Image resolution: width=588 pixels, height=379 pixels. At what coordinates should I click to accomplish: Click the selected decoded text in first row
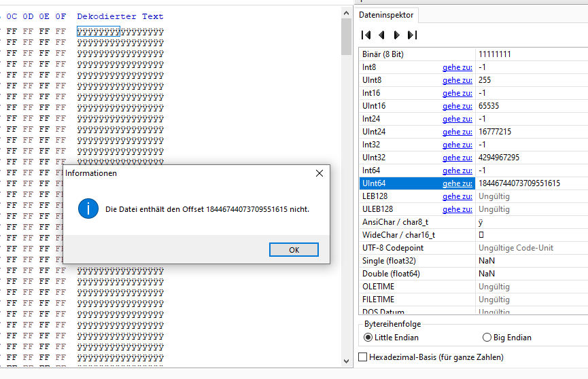coord(99,31)
